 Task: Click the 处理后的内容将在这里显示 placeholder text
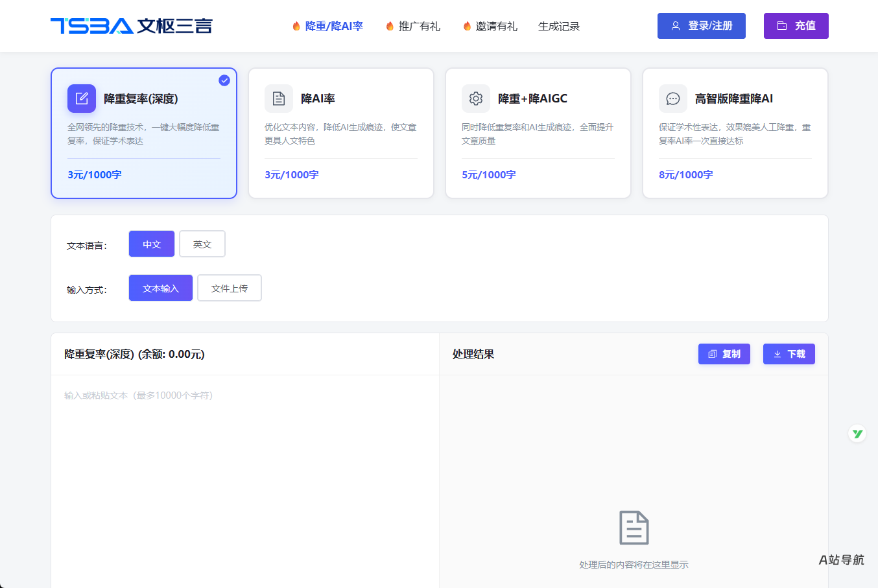click(x=634, y=565)
